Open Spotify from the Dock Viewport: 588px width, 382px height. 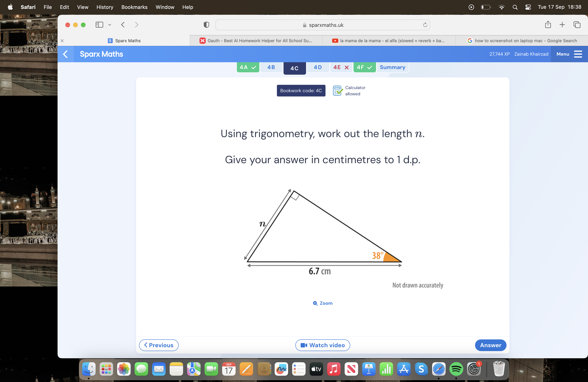(x=456, y=369)
